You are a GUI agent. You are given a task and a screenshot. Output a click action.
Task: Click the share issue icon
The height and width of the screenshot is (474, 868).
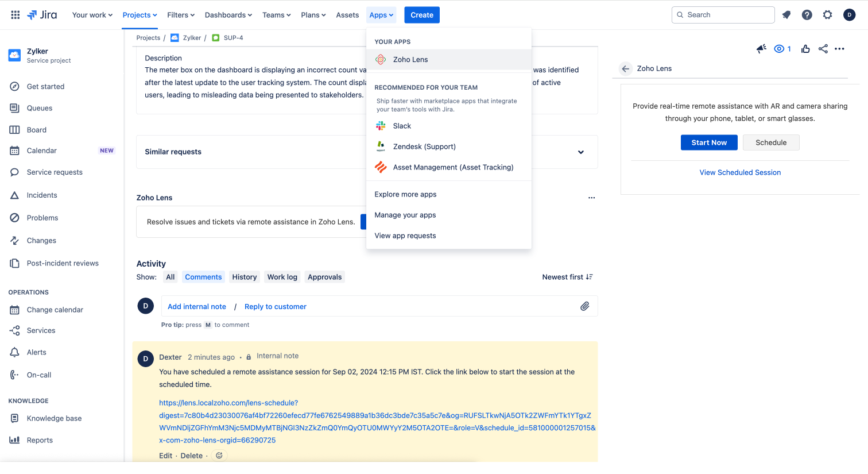click(823, 49)
